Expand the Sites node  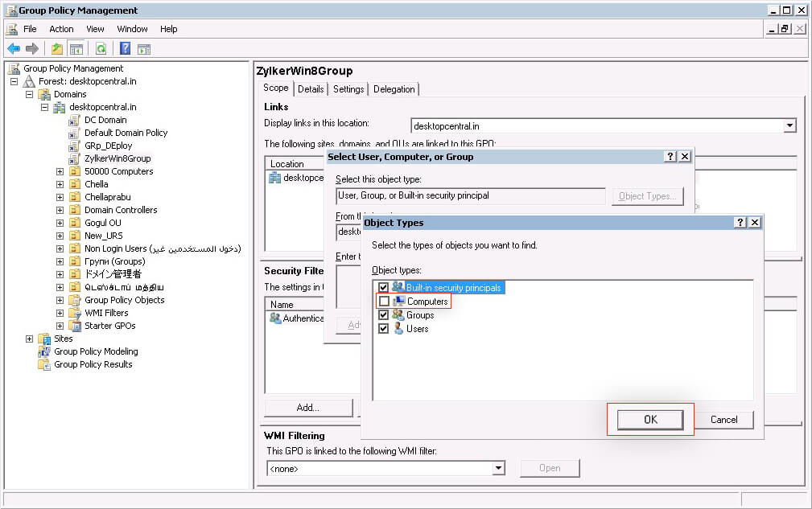coord(30,339)
